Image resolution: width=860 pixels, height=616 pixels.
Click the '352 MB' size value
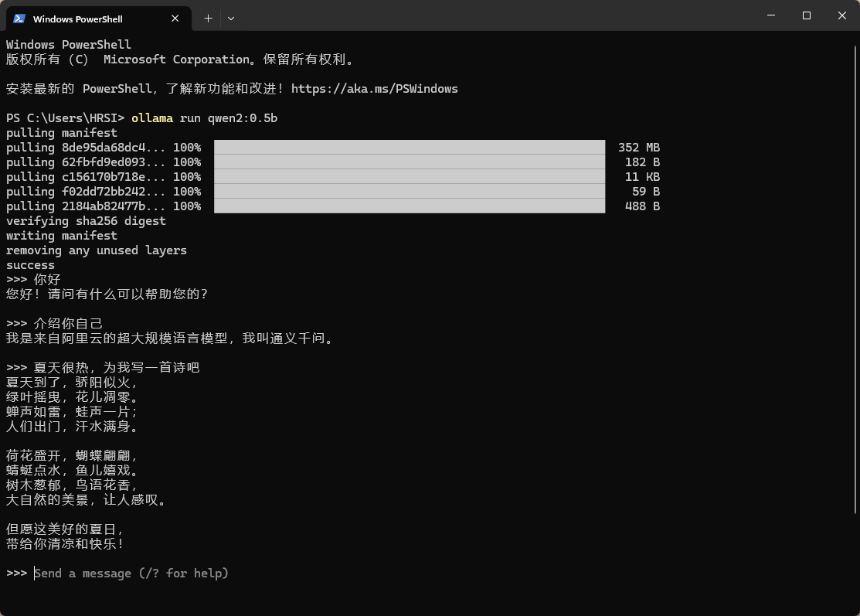point(639,148)
